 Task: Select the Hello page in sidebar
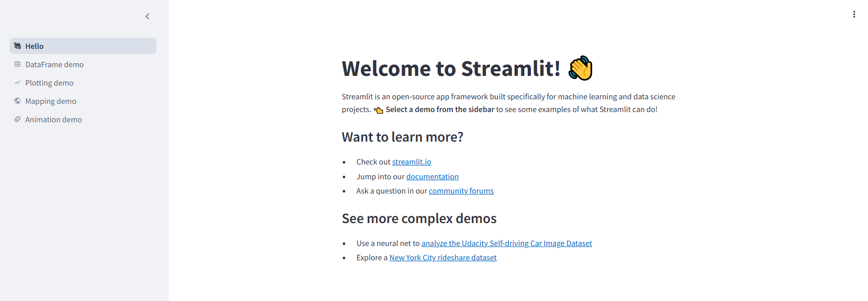pos(83,46)
